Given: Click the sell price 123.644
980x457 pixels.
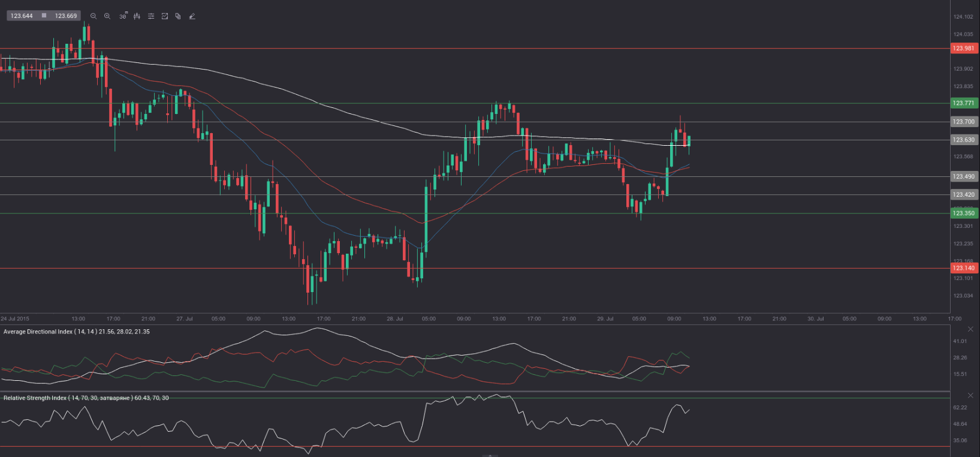Looking at the screenshot, I should click(x=22, y=16).
